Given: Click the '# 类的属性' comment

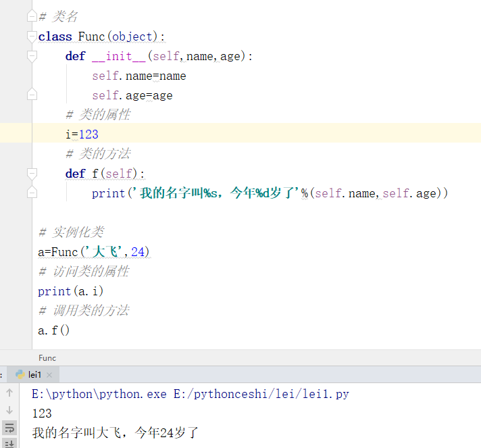Looking at the screenshot, I should (98, 114).
